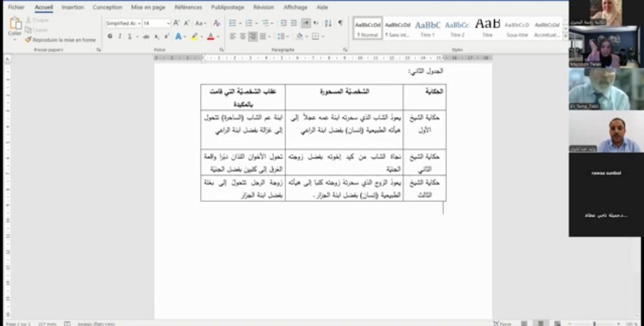
Task: Apply the Titre 1 style
Action: point(428,27)
